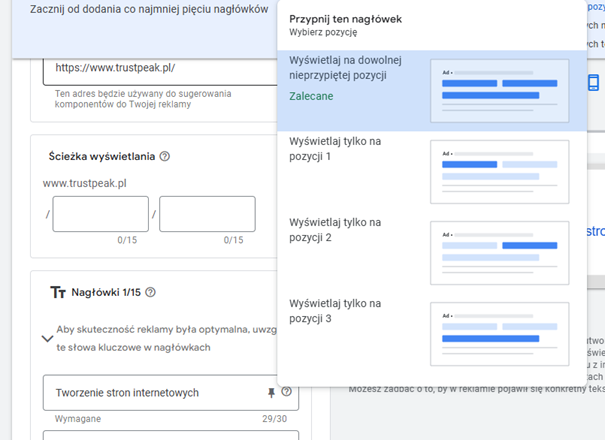Open help icon in 'Tworzenie stron internetowych' field

click(286, 392)
